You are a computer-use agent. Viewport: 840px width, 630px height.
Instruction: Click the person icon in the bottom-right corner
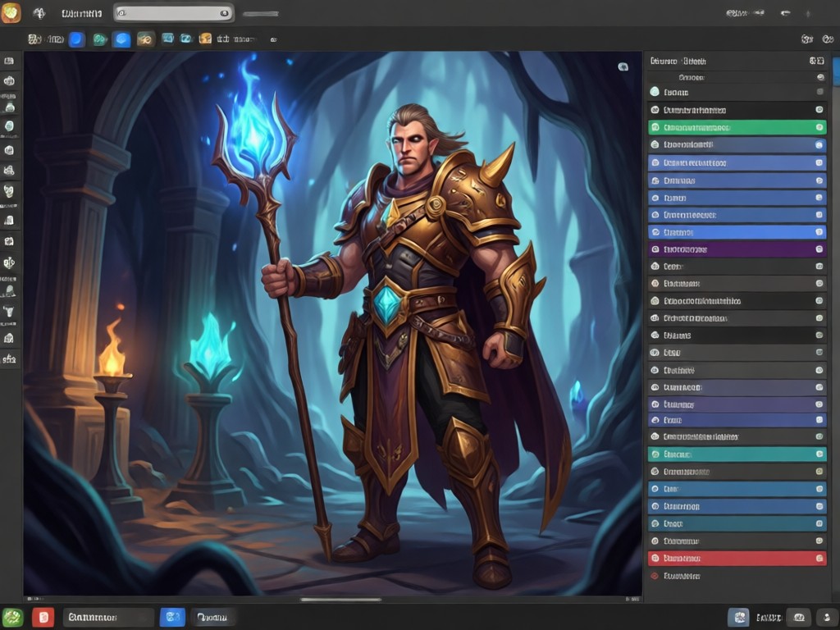829,617
